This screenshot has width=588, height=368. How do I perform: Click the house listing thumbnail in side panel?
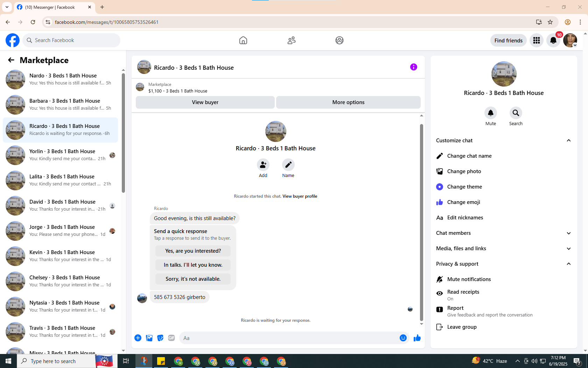tap(504, 74)
